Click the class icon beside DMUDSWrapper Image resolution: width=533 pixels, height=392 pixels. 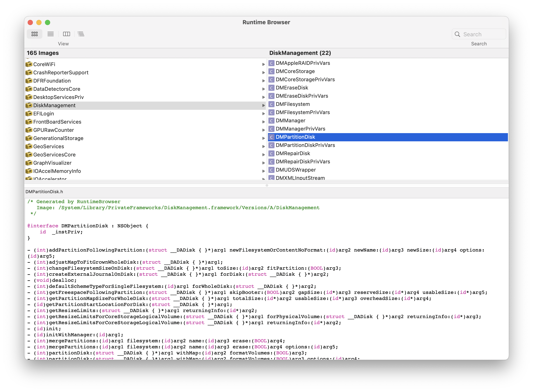(271, 170)
